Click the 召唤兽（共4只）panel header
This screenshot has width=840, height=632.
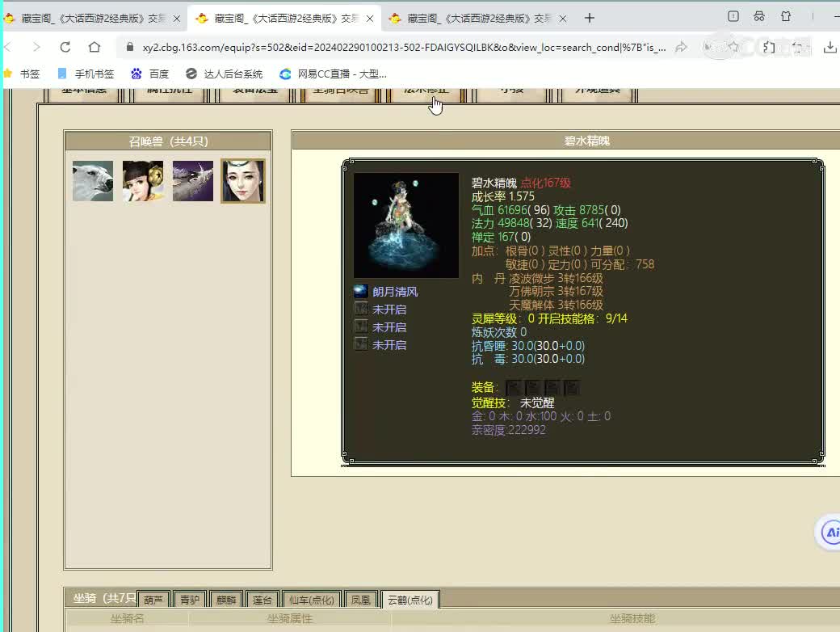point(168,141)
